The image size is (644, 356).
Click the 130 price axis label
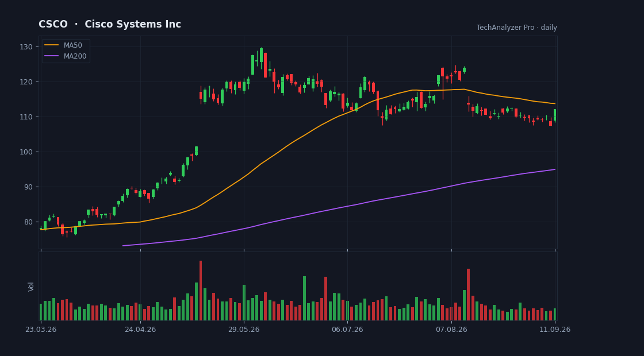click(26, 47)
